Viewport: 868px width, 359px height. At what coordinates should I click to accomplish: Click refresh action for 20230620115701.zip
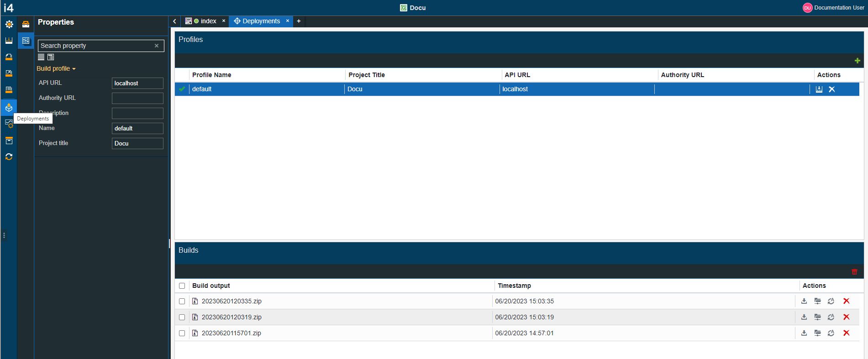tap(831, 333)
